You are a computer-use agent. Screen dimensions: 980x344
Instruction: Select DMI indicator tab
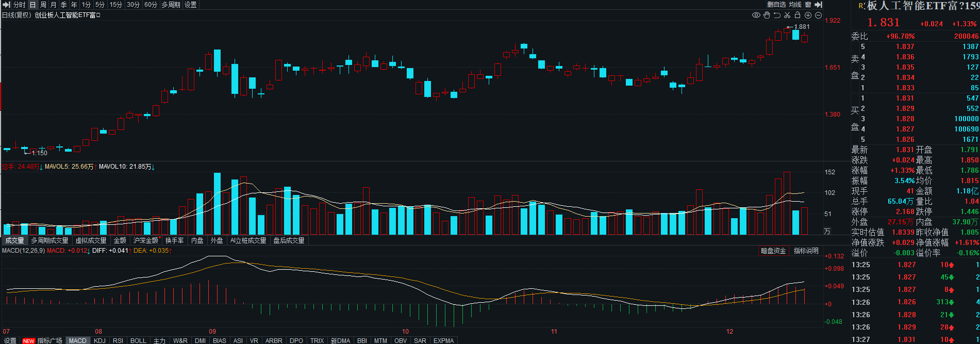201,341
